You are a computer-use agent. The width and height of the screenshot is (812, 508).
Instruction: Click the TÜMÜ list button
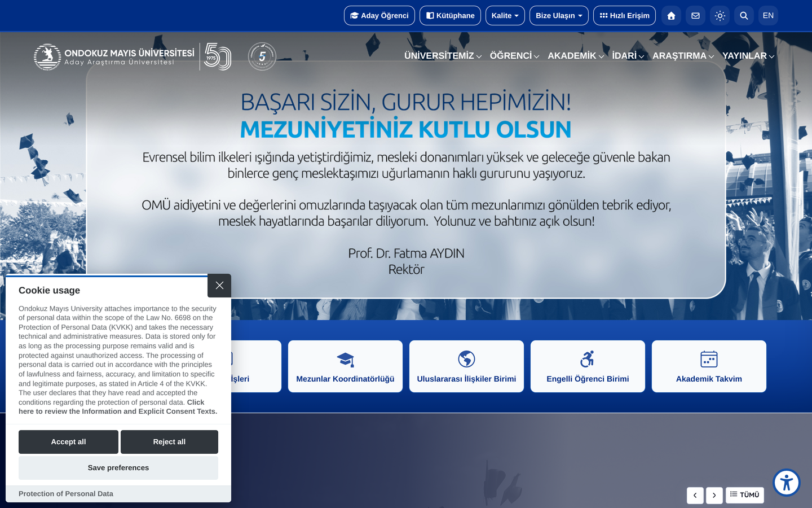point(745,494)
